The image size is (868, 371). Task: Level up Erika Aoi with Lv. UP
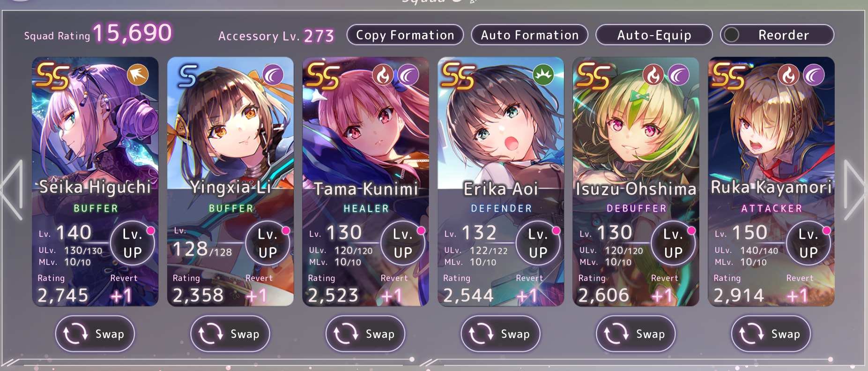538,243
